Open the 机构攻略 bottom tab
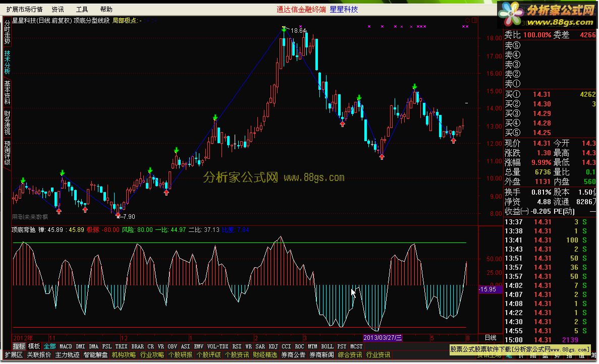The image size is (599, 364). pos(124,355)
